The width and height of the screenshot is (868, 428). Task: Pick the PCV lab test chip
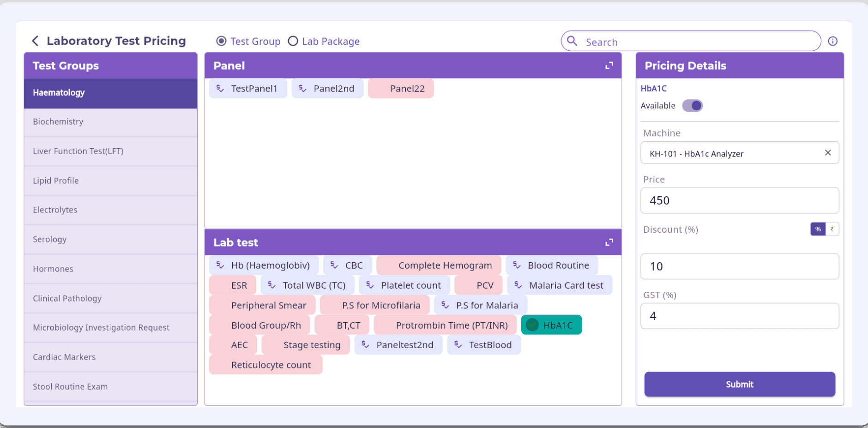click(478, 285)
